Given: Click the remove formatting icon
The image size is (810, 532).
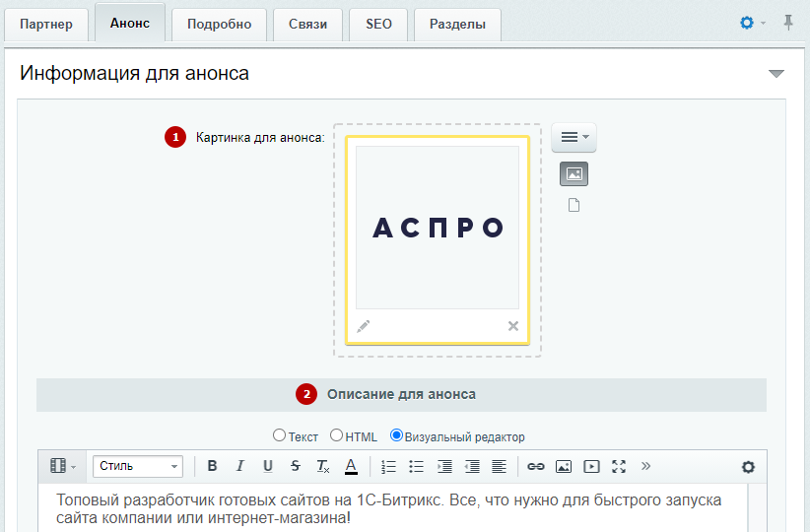Looking at the screenshot, I should click(x=323, y=466).
